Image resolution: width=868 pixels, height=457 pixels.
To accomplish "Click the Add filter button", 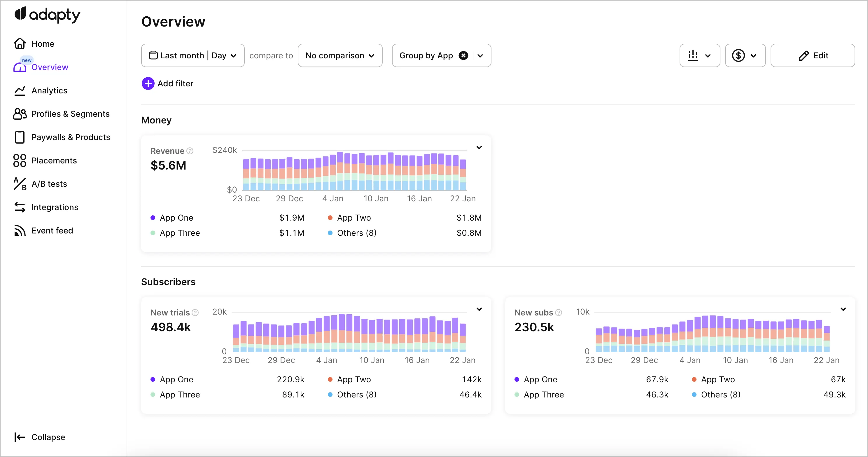I will (x=167, y=83).
